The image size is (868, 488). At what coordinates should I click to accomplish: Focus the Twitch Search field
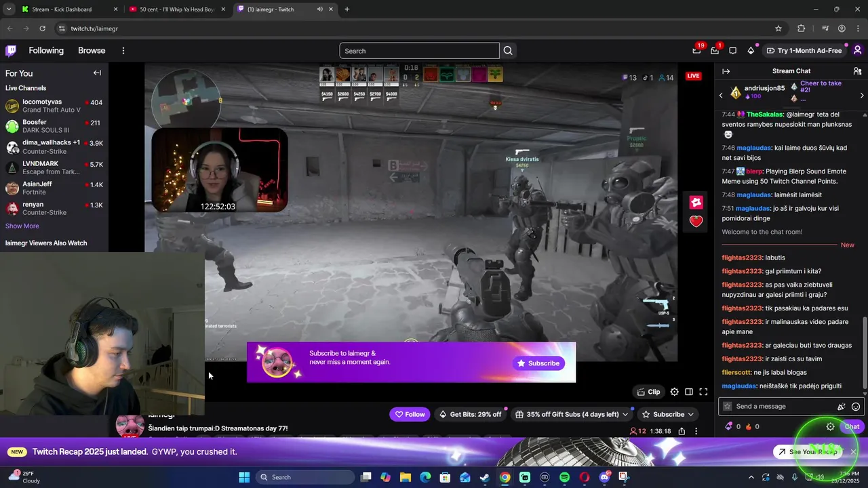(x=419, y=51)
